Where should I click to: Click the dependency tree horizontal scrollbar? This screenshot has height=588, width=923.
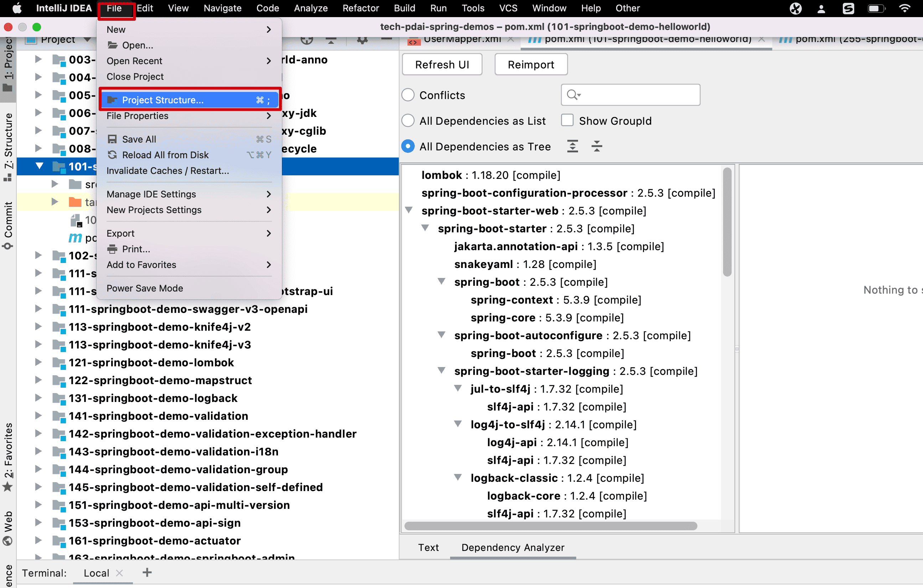(551, 526)
